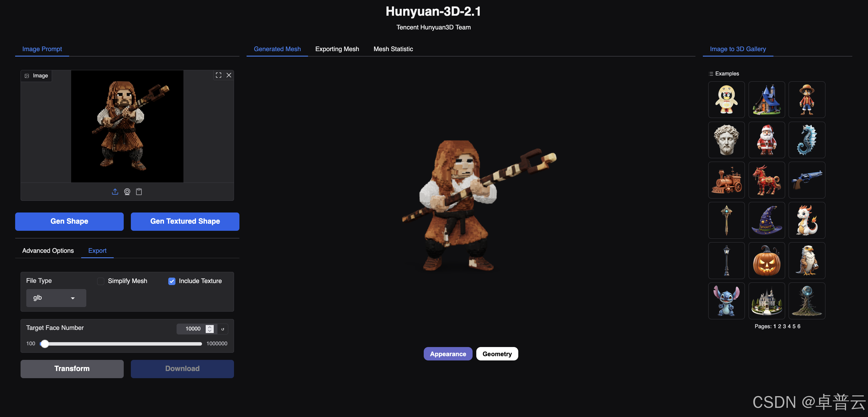Image resolution: width=868 pixels, height=417 pixels.
Task: Switch the mesh view to Geometry
Action: coord(497,354)
